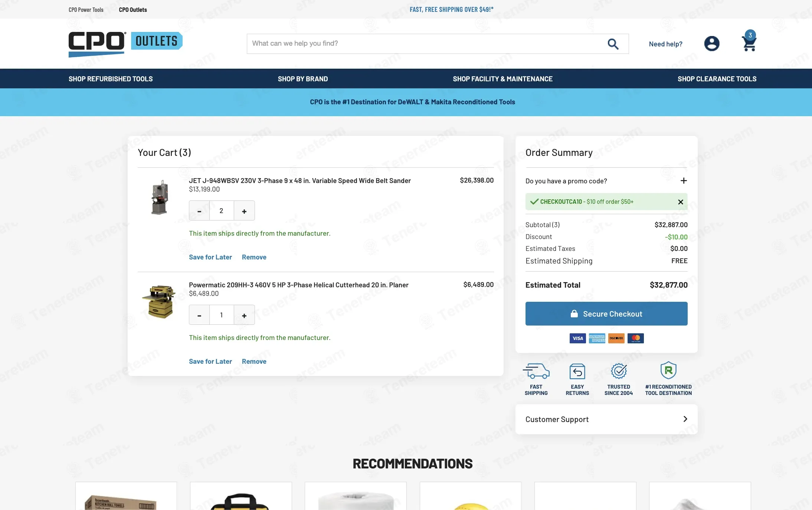Click the American Express card icon
This screenshot has height=510, width=812.
coord(597,338)
